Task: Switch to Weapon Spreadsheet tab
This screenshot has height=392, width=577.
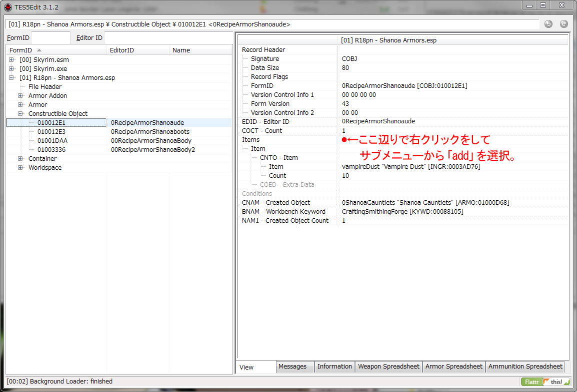Action: pyautogui.click(x=388, y=367)
